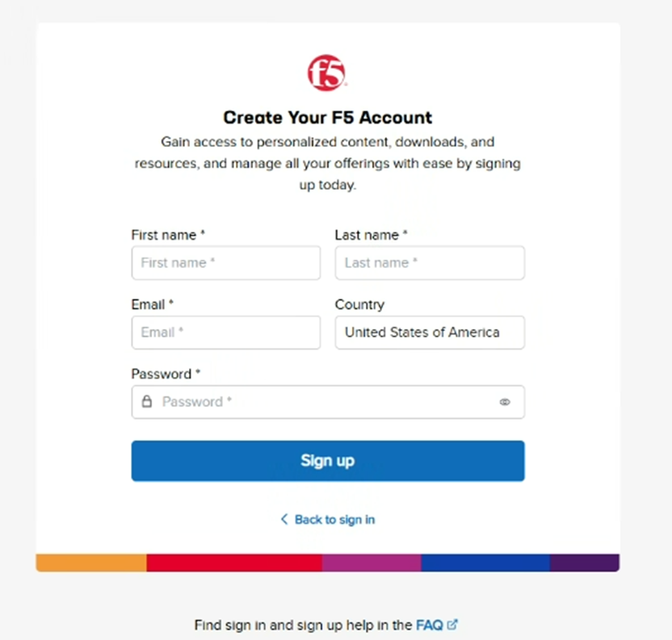Viewport: 672px width, 640px height.
Task: Open the FAQ help link
Action: [430, 625]
